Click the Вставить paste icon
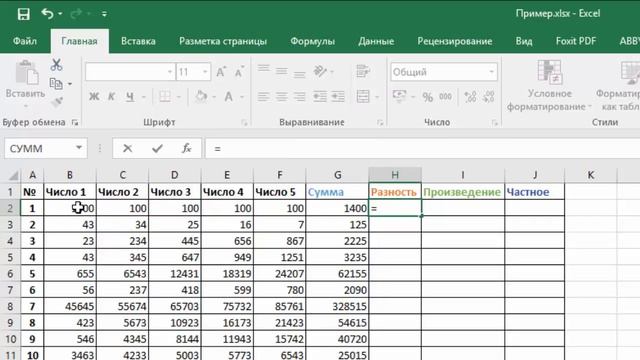 (27, 73)
